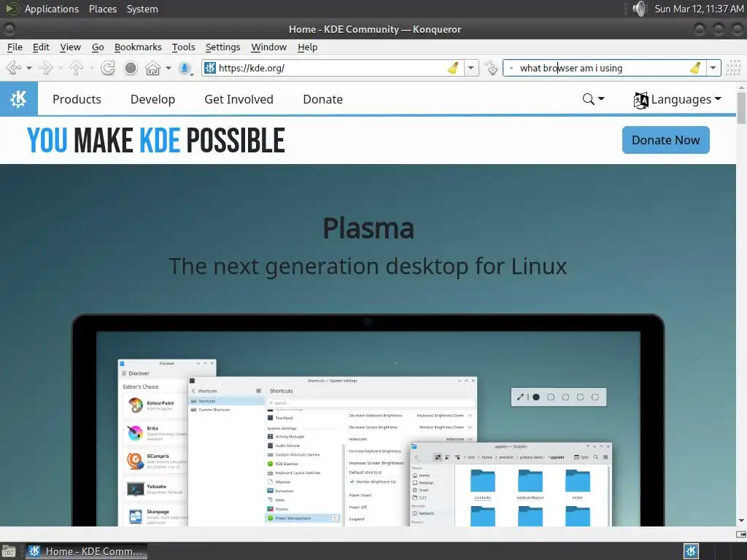Open the View menu

click(x=70, y=47)
